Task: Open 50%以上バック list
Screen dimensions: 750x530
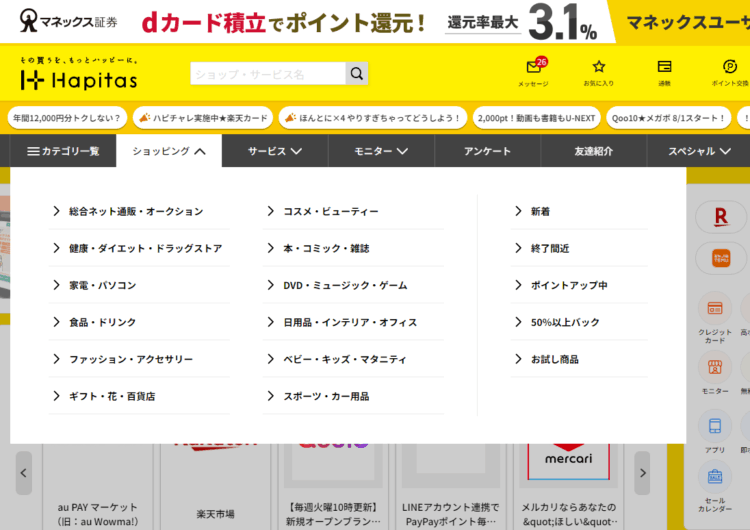Action: [579, 322]
